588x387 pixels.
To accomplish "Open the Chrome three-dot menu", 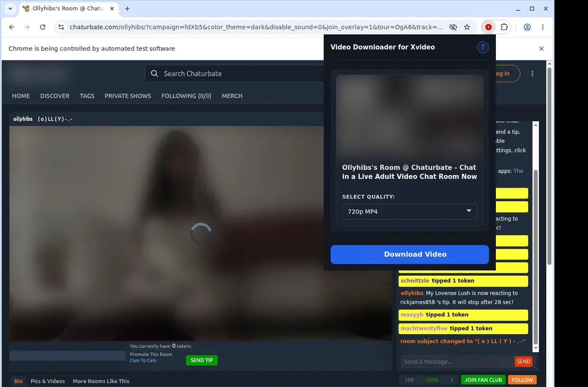I will pos(543,27).
